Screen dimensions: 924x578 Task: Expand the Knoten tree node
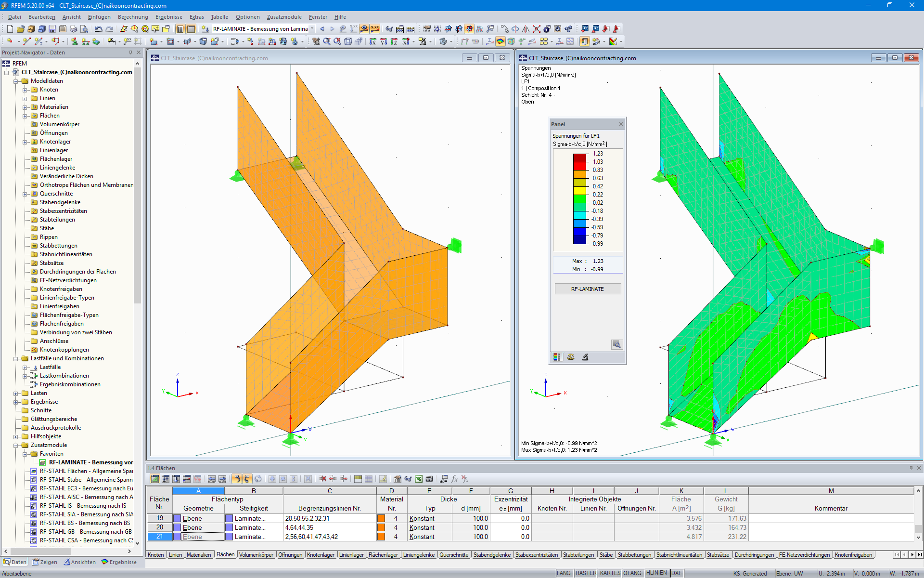pyautogui.click(x=25, y=90)
